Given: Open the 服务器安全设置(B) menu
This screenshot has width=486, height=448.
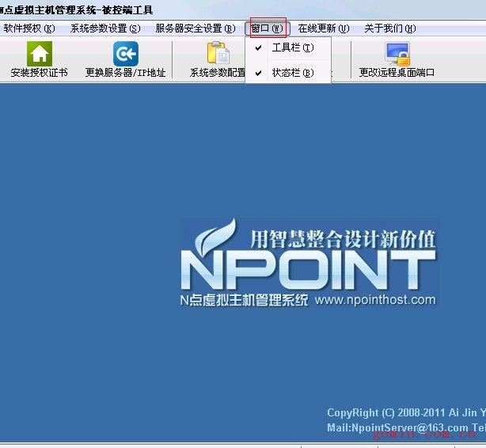Looking at the screenshot, I should [196, 28].
